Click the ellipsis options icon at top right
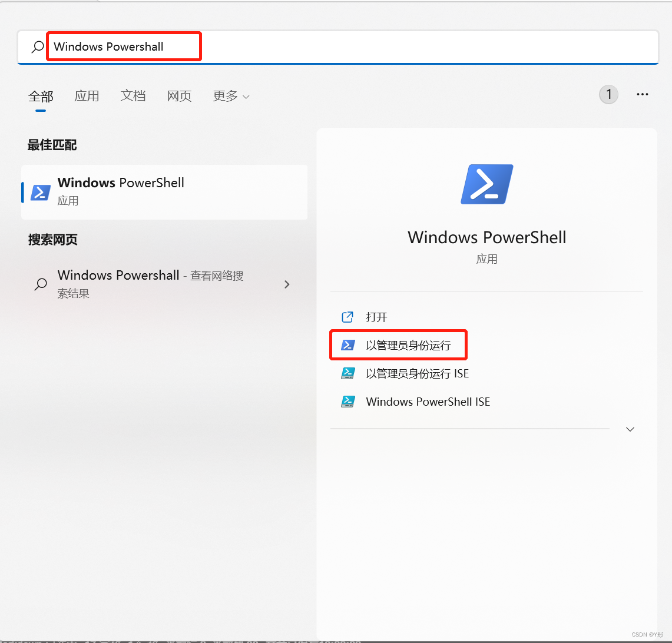 click(x=642, y=94)
